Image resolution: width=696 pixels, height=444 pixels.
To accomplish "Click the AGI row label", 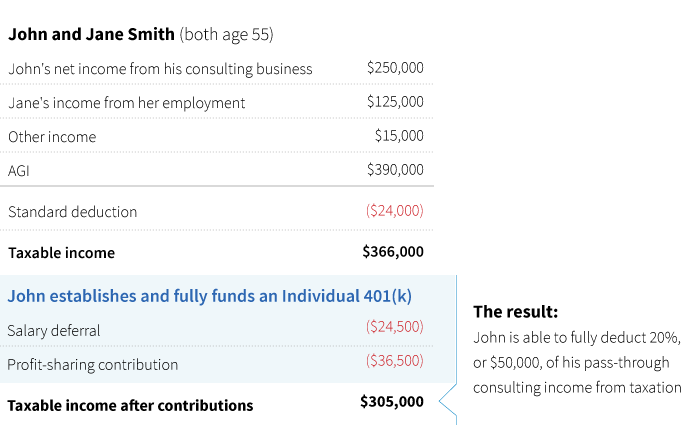I will [x=19, y=170].
